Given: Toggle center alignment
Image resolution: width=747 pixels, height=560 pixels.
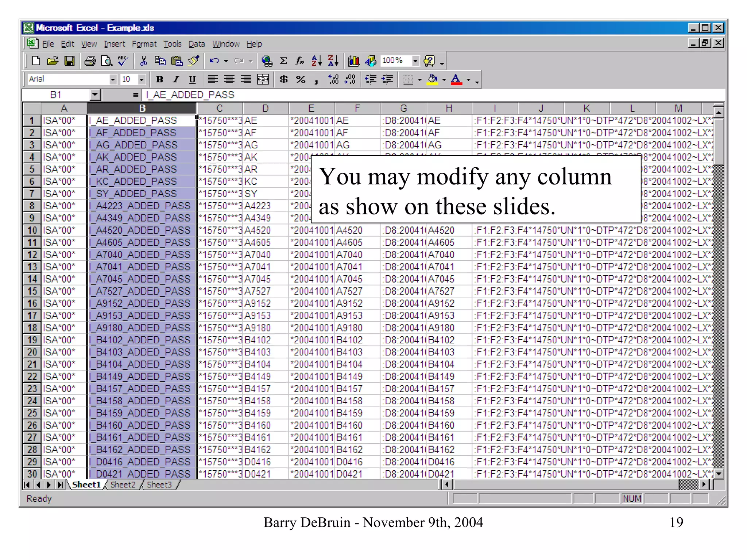Looking at the screenshot, I should pos(229,79).
